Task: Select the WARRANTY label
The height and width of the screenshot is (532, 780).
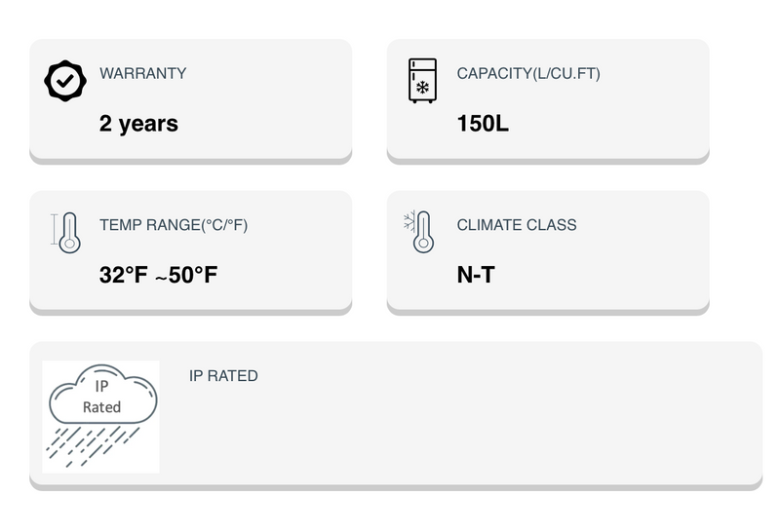Action: pyautogui.click(x=142, y=73)
